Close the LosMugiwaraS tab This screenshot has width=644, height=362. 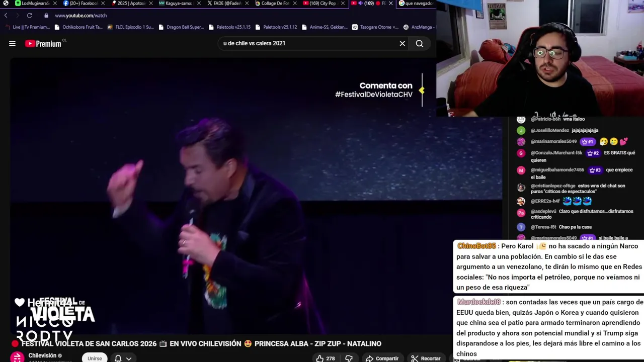click(x=54, y=4)
